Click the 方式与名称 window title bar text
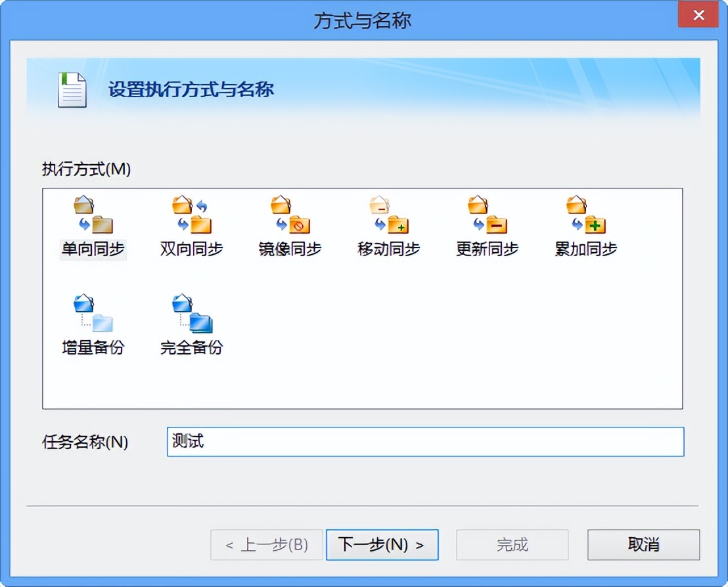The height and width of the screenshot is (587, 728). [x=362, y=20]
